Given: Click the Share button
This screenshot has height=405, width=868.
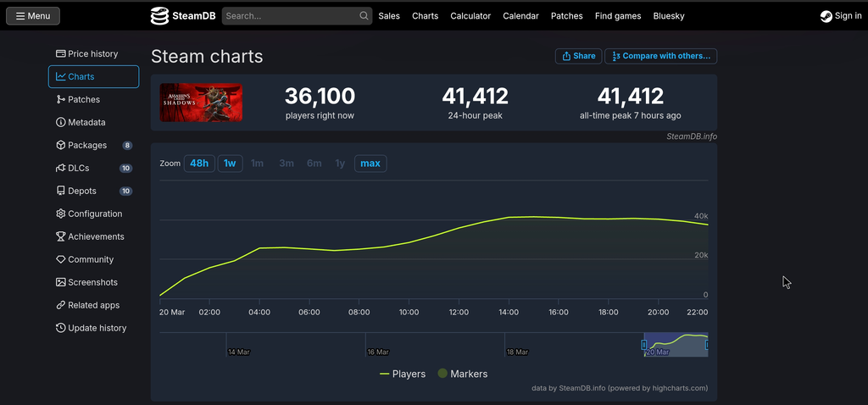Looking at the screenshot, I should click(578, 56).
